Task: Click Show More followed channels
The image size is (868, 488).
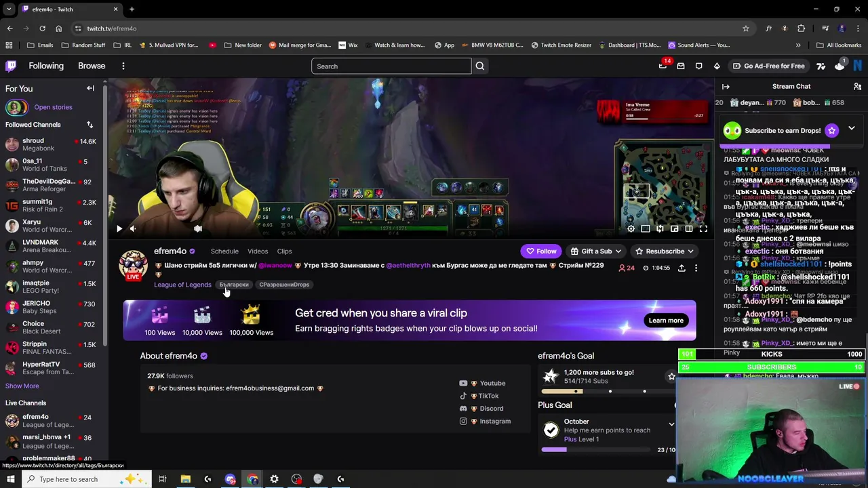Action: click(x=22, y=386)
